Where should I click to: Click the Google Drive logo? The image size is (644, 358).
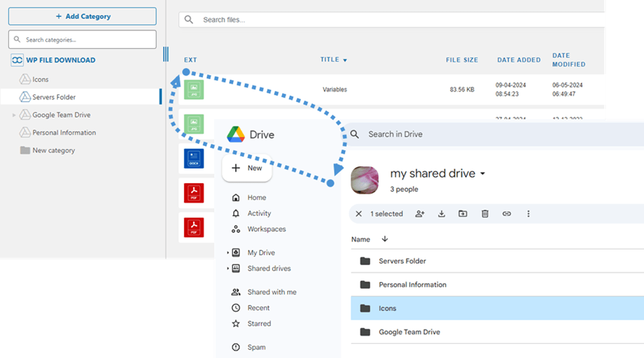(234, 134)
